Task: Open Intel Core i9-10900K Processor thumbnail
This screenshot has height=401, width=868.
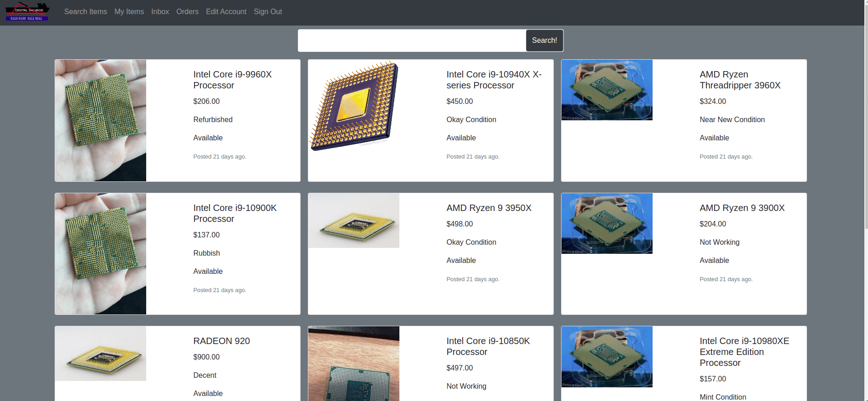Action: point(101,254)
